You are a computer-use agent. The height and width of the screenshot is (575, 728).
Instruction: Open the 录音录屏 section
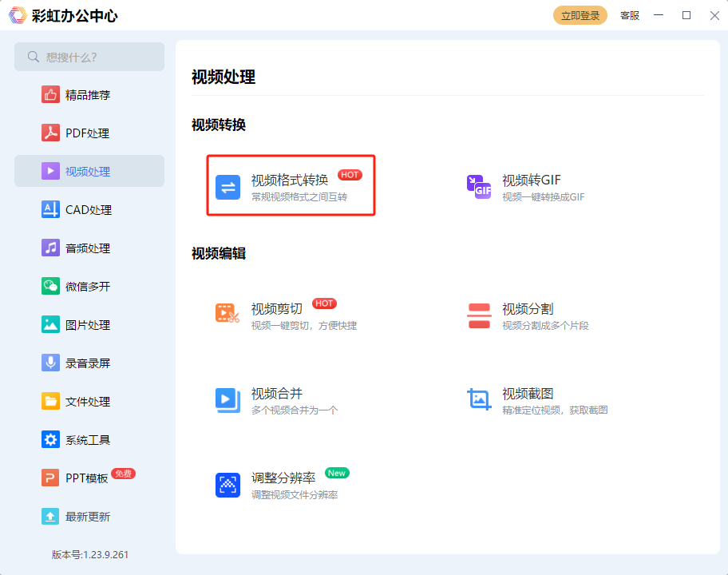point(89,363)
